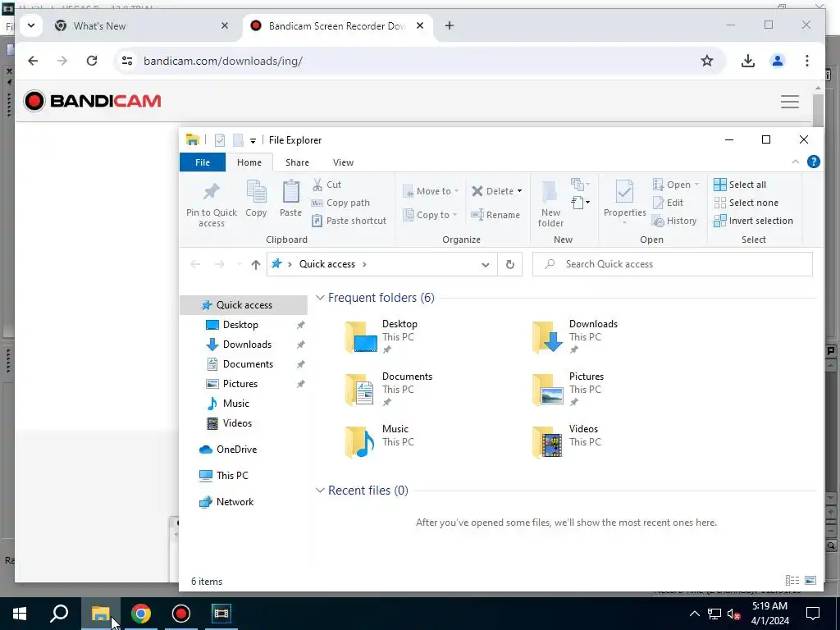Click History in Open group
Viewport: 840px width, 630px height.
click(x=674, y=221)
